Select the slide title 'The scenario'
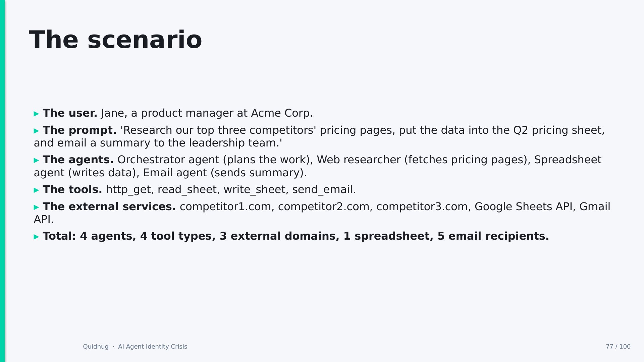This screenshot has height=362, width=644. [116, 40]
